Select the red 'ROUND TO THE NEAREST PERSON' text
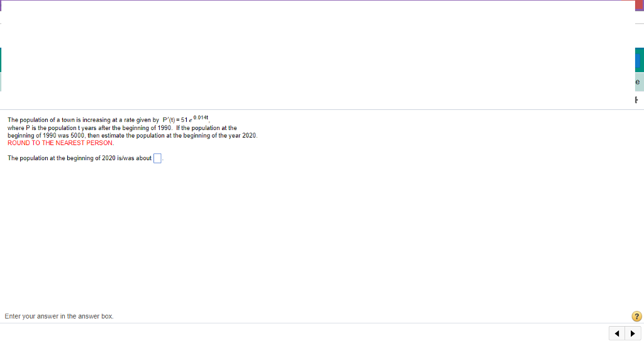The height and width of the screenshot is (343, 644). pos(61,143)
